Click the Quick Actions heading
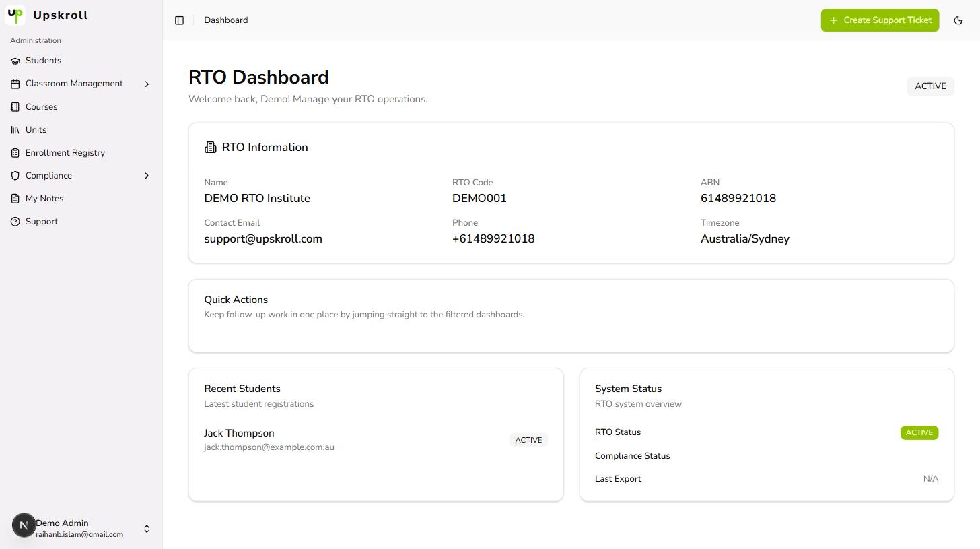Screen dimensions: 980x549 [236, 300]
